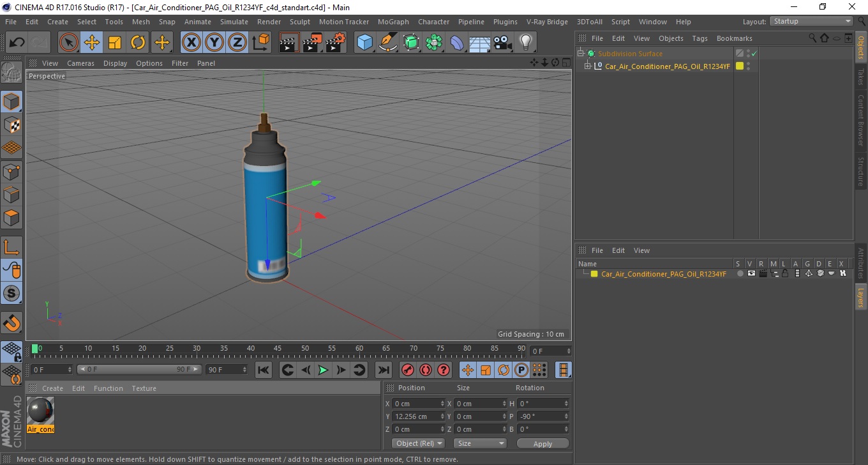The height and width of the screenshot is (465, 868).
Task: Activate the Scale tool
Action: tap(115, 43)
